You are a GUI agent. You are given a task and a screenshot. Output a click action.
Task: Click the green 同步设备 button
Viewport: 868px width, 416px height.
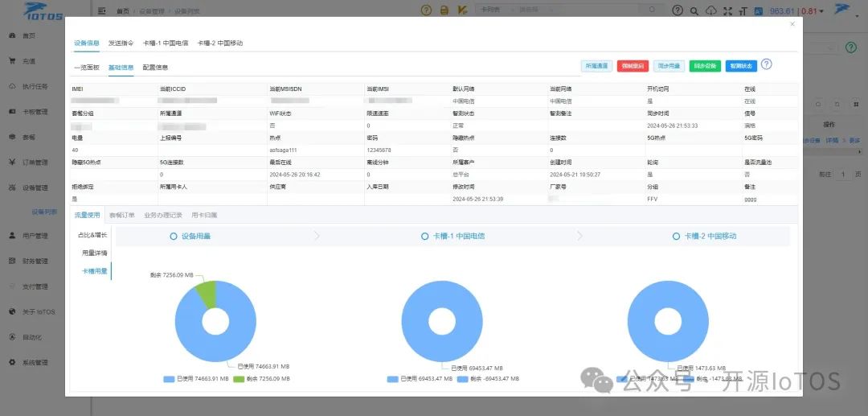click(x=706, y=66)
